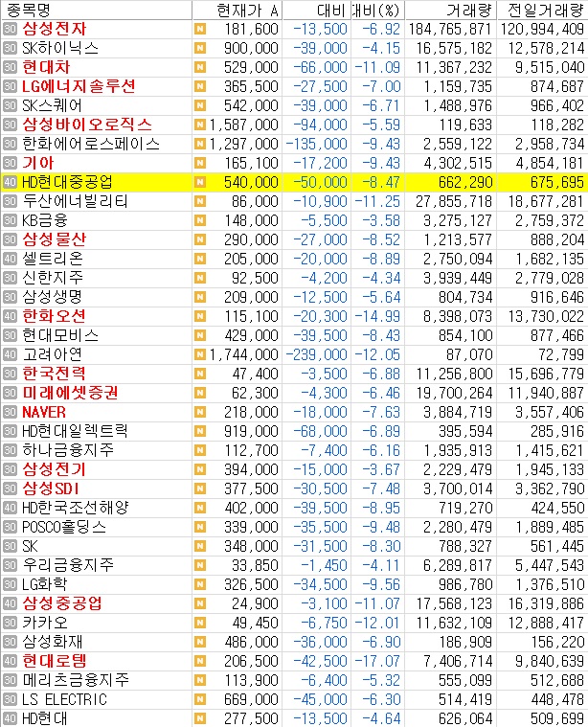Click the 40 badge beside 한화오션
The image size is (588, 727).
click(x=10, y=316)
